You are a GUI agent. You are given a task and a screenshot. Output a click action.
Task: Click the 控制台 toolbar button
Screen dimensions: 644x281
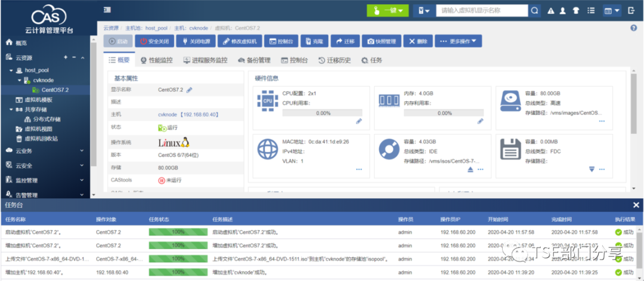pos(281,41)
